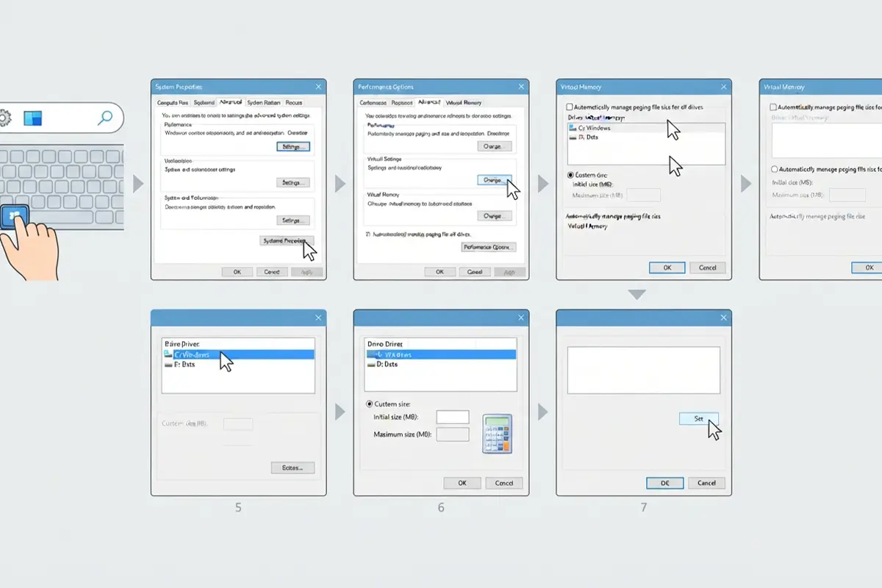Click the Windows logo icon in search bar
The width and height of the screenshot is (882, 588).
32,118
